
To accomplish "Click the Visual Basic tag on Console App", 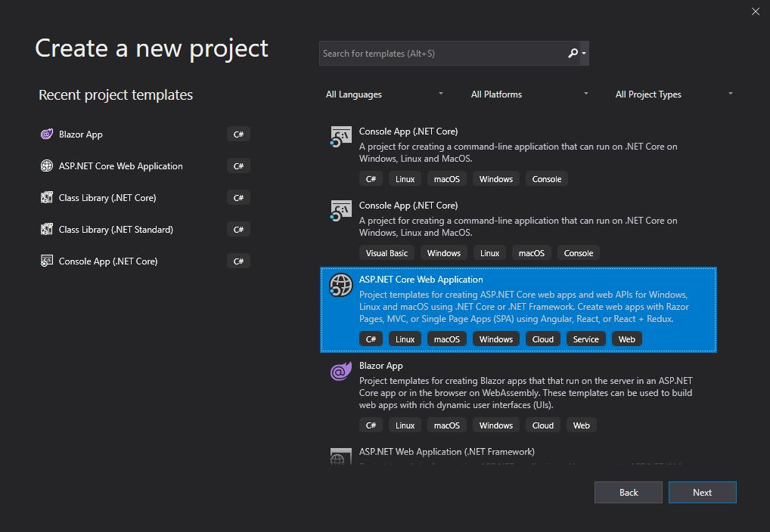I will 387,253.
